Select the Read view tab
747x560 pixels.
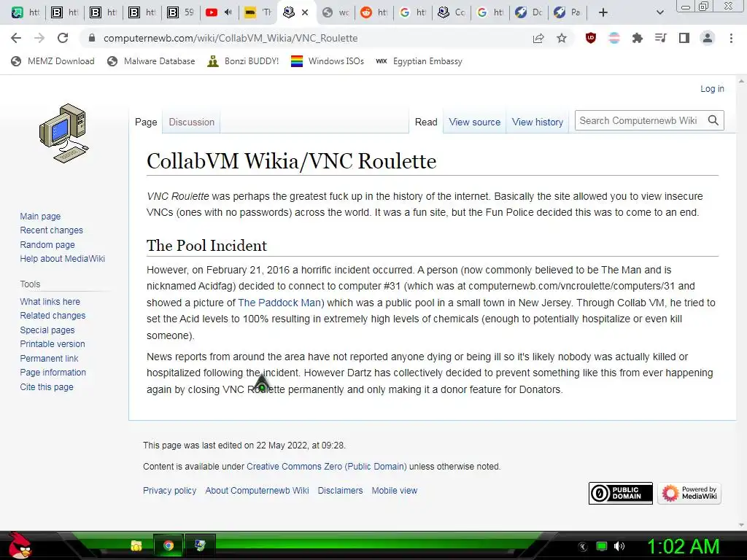coord(426,122)
